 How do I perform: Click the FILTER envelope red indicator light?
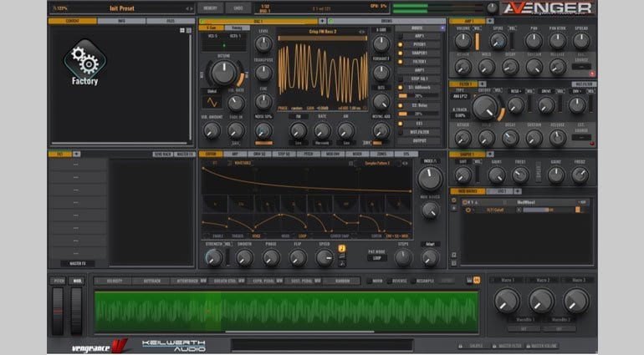point(592,144)
